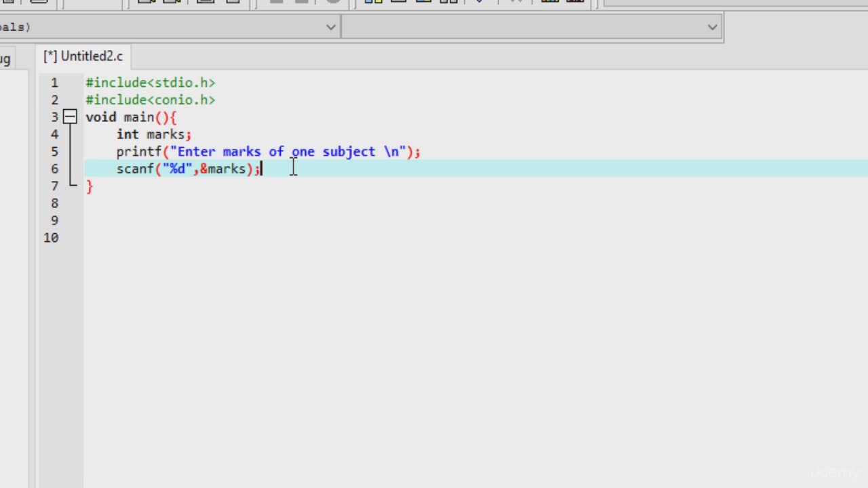
Task: Click the &marks argument in scanf
Action: tap(223, 169)
